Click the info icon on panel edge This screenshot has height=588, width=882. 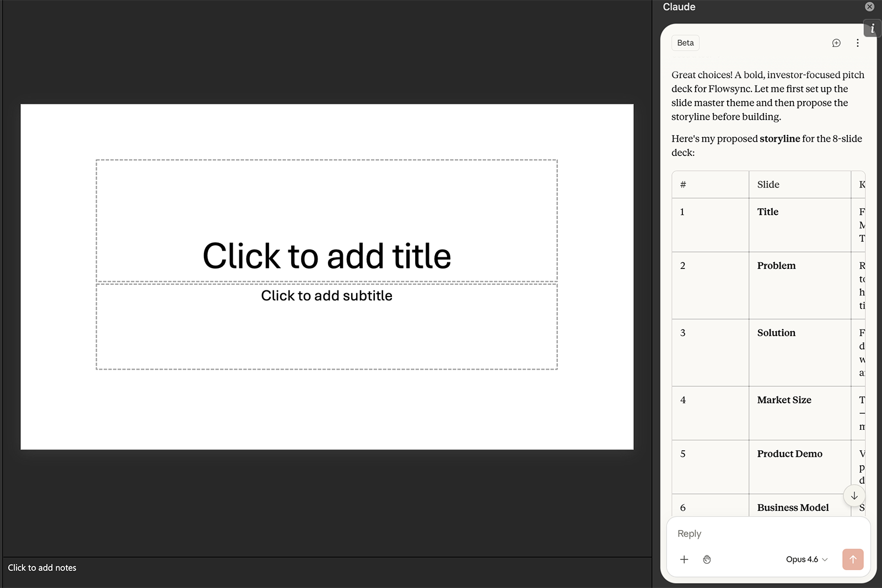[x=872, y=29]
